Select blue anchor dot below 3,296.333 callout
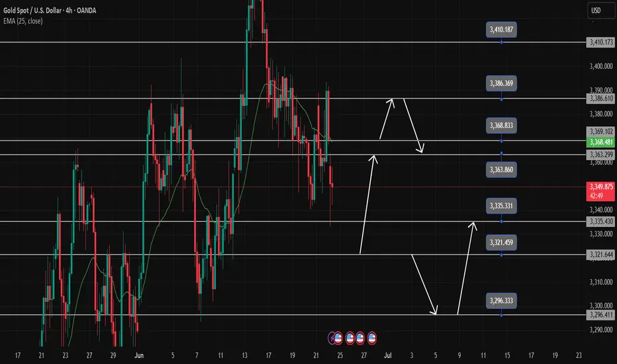 [501, 315]
